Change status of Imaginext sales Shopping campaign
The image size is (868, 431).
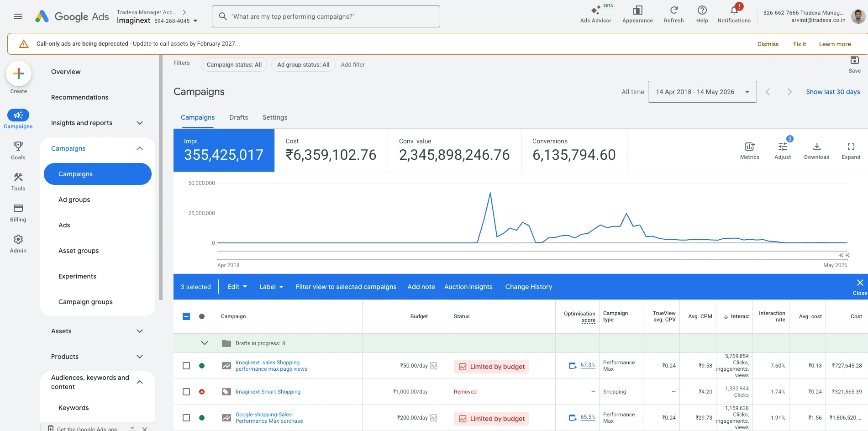click(202, 366)
